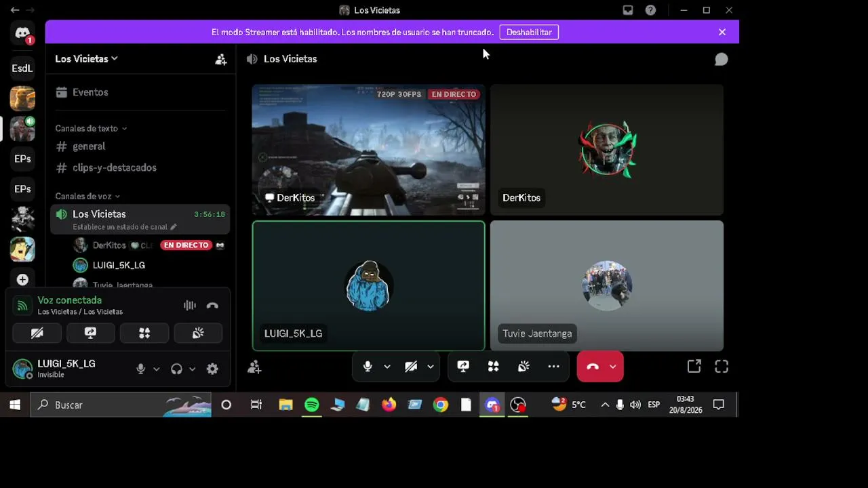Open voice channel chat bubble icon

click(x=722, y=60)
